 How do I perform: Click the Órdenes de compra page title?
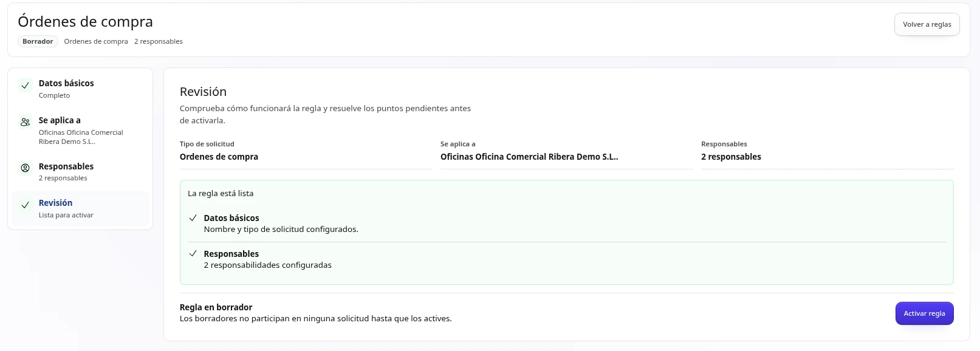pos(85,21)
